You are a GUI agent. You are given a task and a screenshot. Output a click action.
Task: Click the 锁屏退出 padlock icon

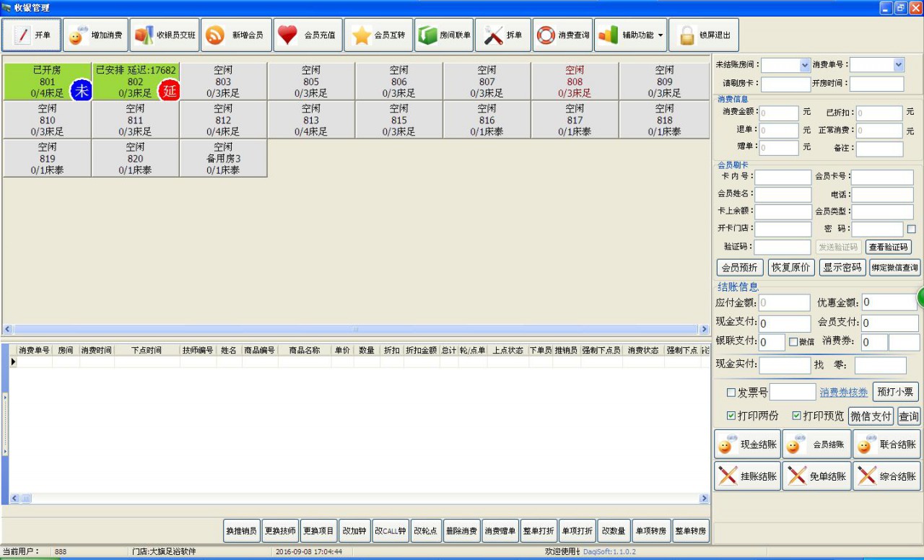pos(684,35)
